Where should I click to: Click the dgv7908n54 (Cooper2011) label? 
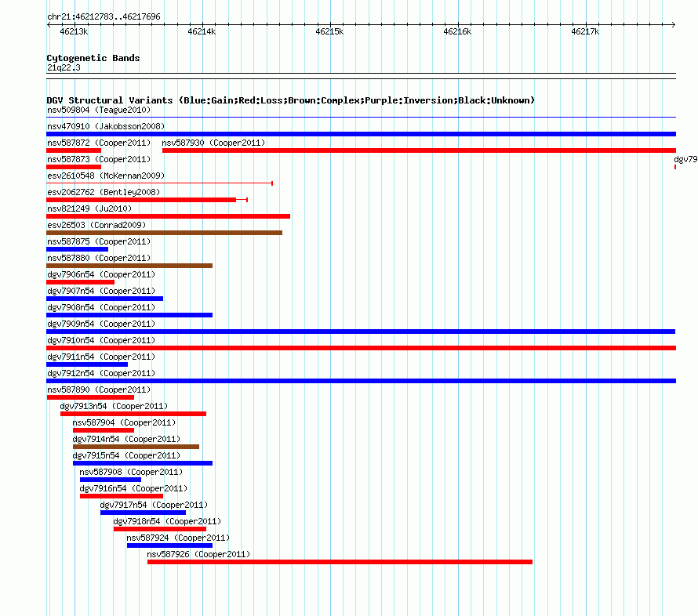point(101,307)
